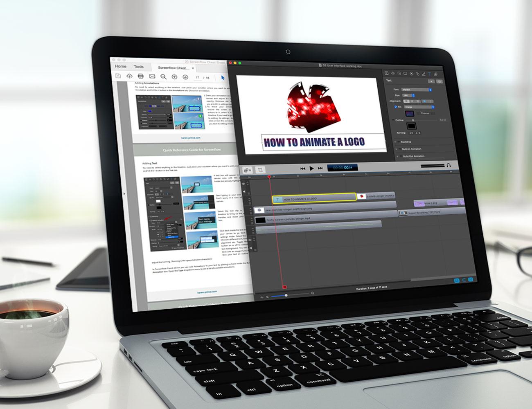Viewport: 532px width, 409px height.
Task: Click the Outline color swatch
Action: coord(411,126)
